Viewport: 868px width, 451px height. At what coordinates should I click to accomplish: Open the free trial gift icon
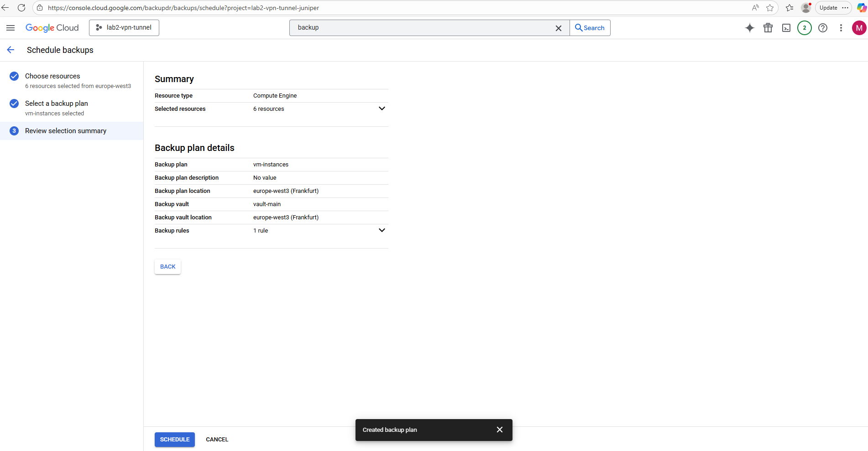pos(768,28)
